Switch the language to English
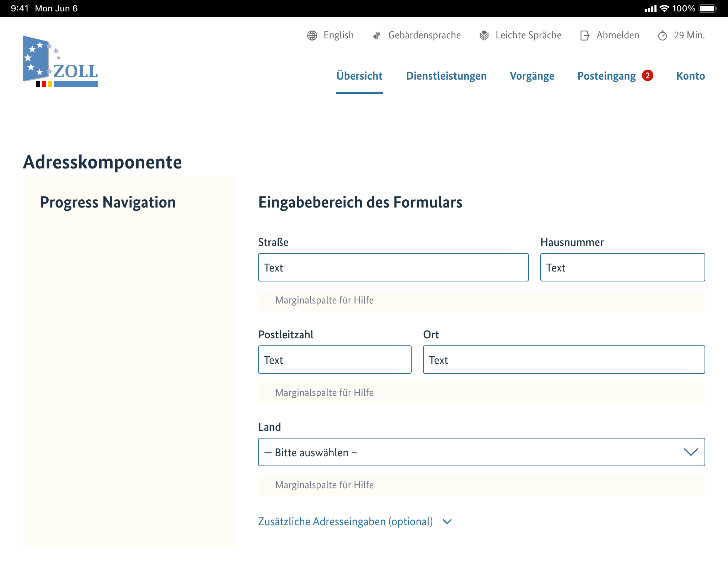Screen dimensions: 728x570 click(338, 35)
